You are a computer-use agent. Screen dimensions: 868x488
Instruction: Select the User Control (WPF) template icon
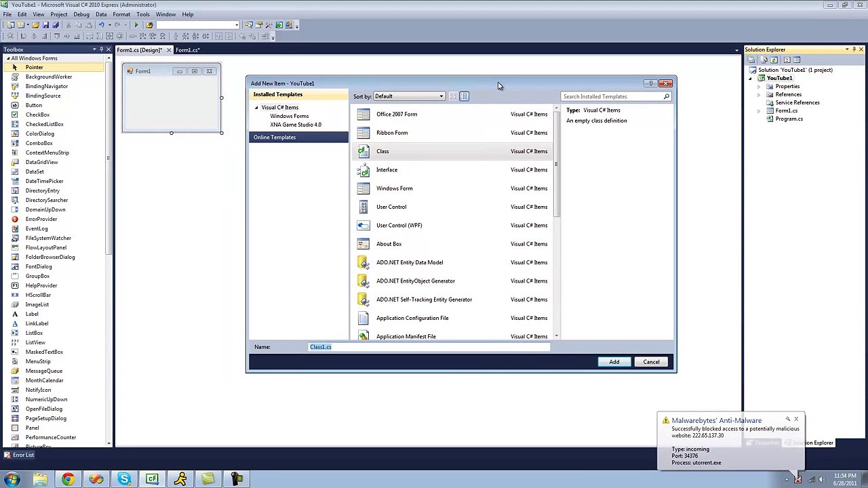pos(363,226)
